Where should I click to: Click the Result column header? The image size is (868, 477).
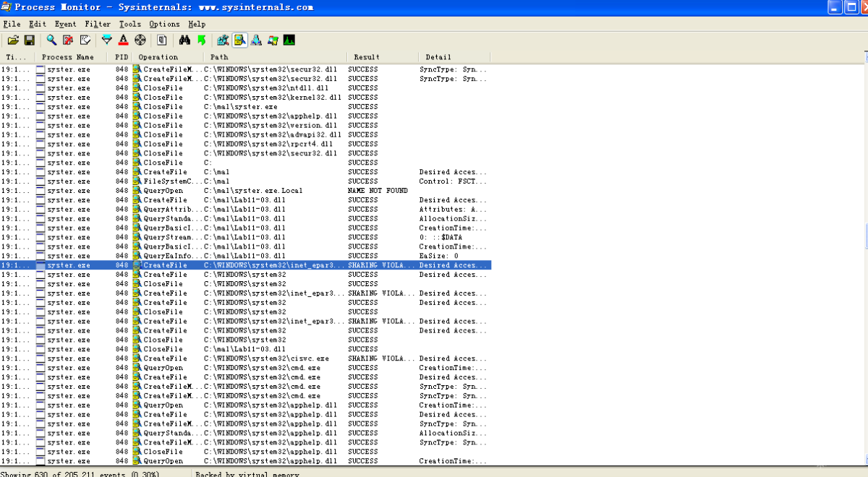pos(383,57)
